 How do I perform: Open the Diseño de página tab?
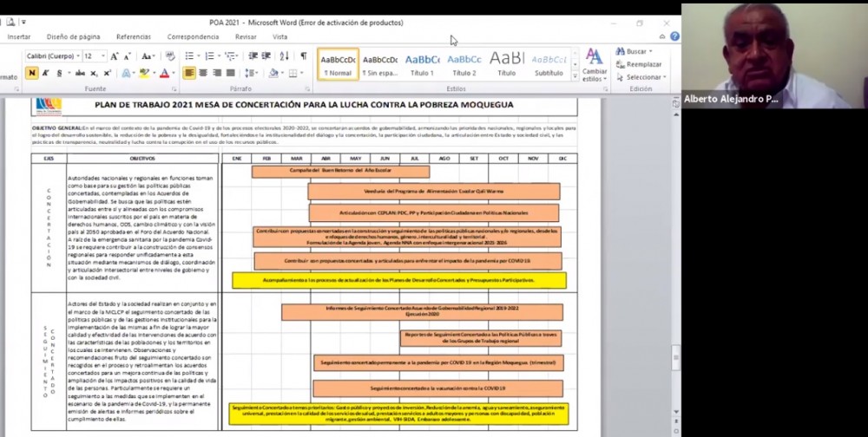coord(73,37)
